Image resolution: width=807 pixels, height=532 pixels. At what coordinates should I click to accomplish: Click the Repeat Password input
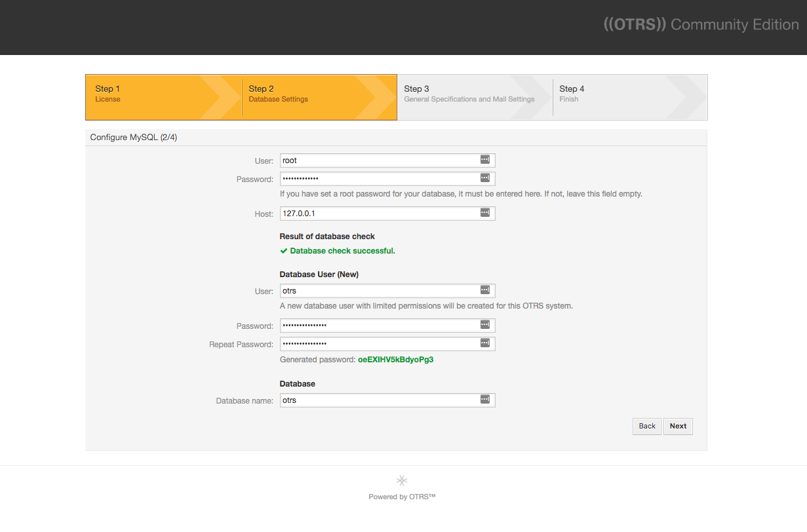click(x=387, y=343)
